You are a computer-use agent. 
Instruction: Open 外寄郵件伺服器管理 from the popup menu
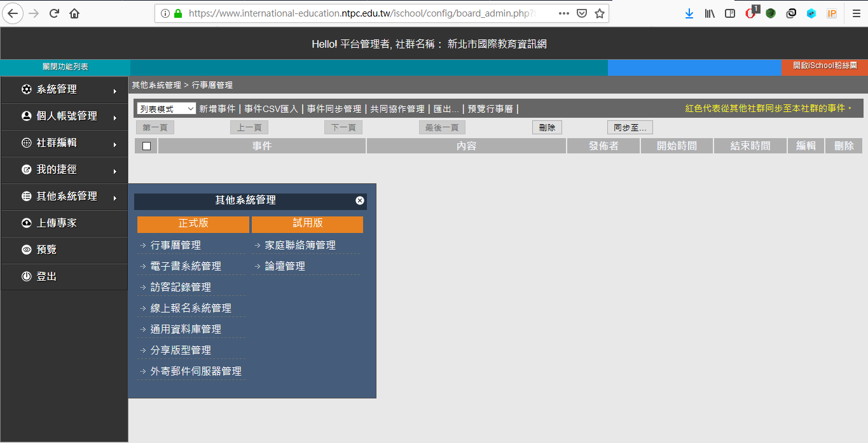pyautogui.click(x=196, y=371)
